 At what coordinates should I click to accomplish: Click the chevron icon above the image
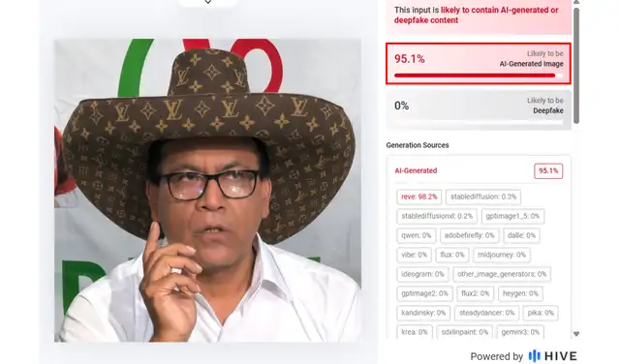click(207, 2)
